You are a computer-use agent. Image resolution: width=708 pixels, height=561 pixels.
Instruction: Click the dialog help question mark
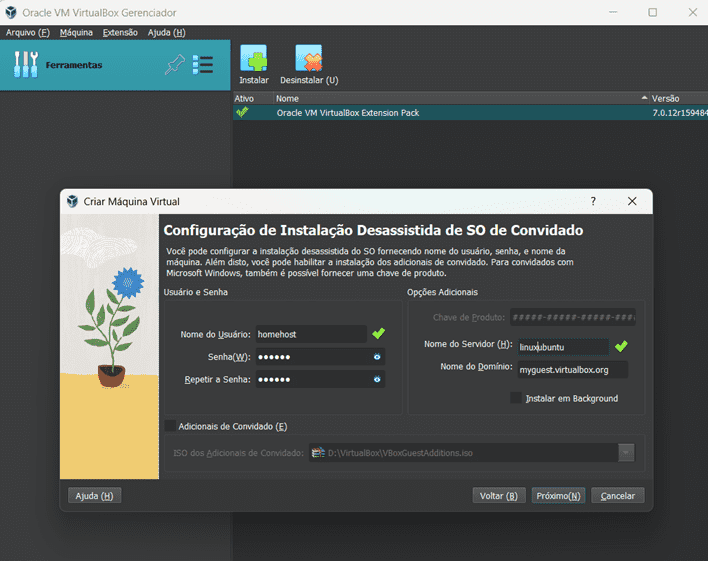coord(593,201)
